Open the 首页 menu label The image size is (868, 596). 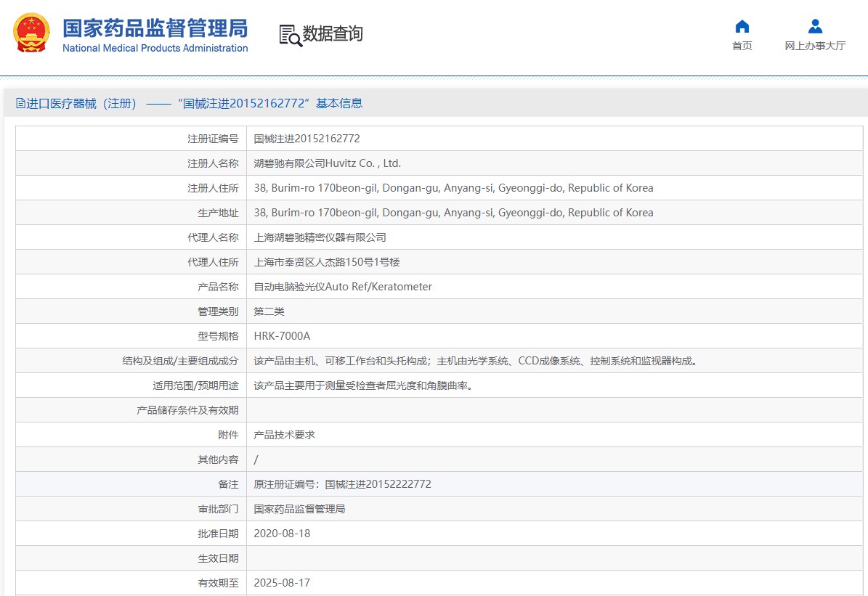tap(742, 46)
